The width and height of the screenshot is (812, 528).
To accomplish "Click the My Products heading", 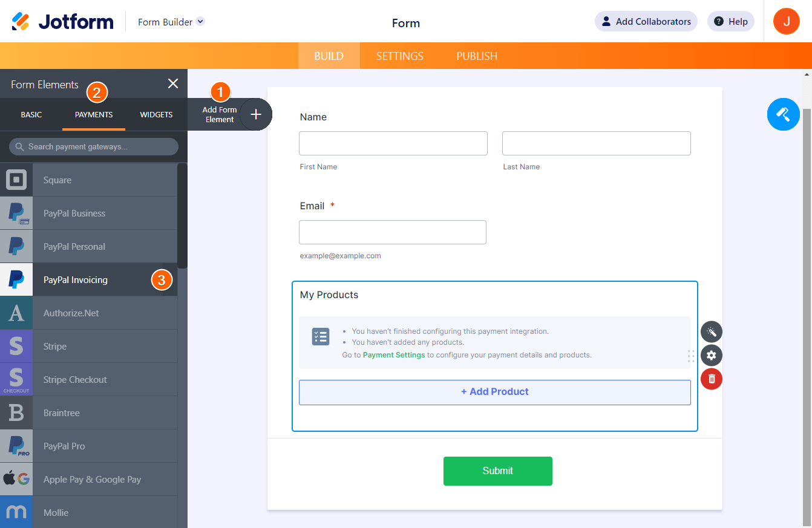I will click(x=329, y=295).
